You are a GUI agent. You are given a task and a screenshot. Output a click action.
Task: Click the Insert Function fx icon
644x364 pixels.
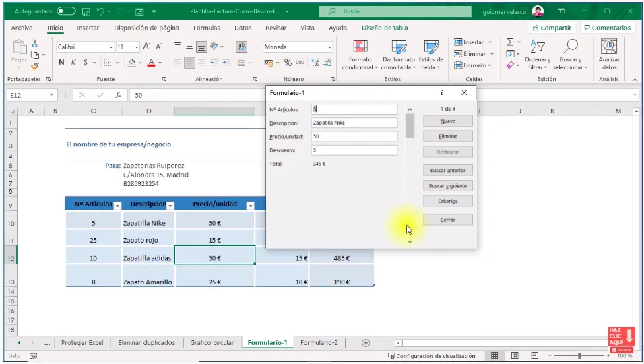click(x=119, y=95)
